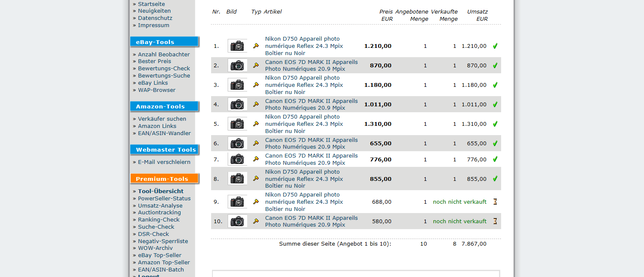Open Anzahl Beobachter tool
Image resolution: width=644 pixels, height=277 pixels.
pos(164,54)
